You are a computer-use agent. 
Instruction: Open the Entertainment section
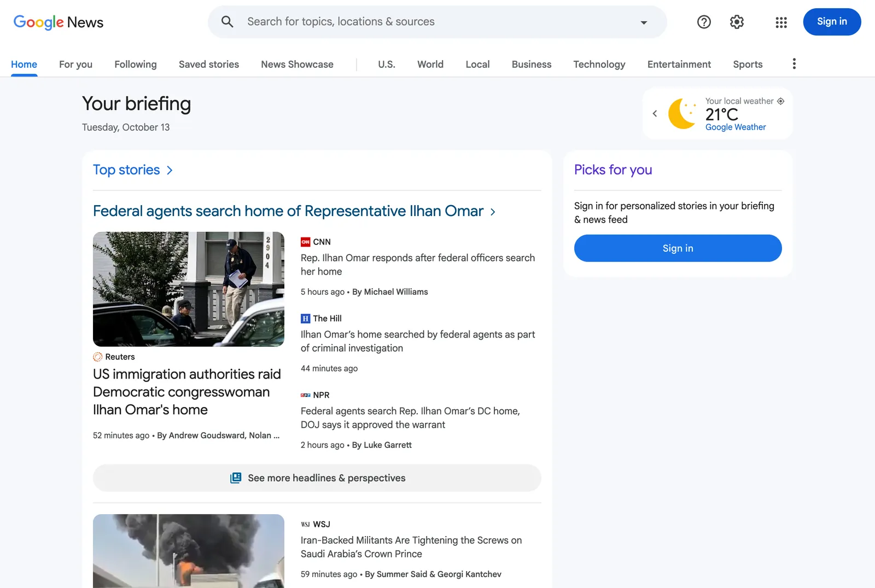(x=679, y=65)
